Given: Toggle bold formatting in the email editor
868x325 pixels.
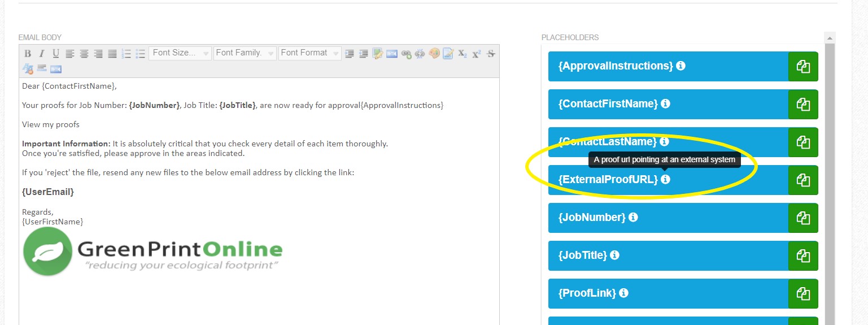Looking at the screenshot, I should [x=27, y=53].
